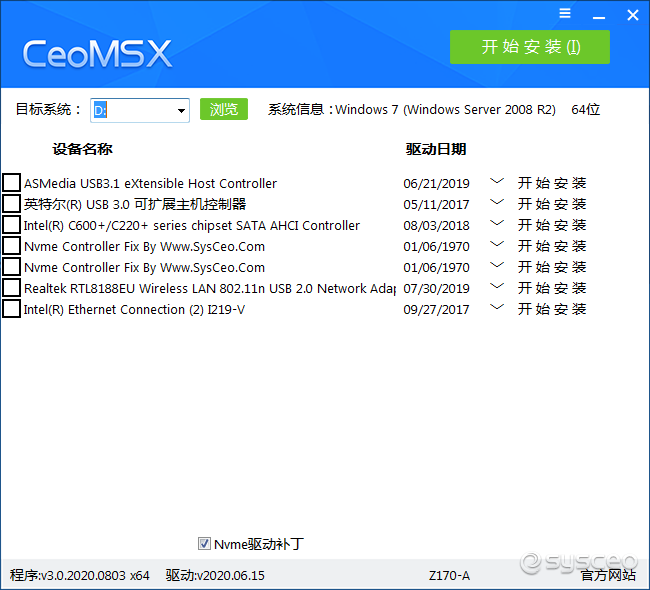The width and height of the screenshot is (650, 590).
Task: Select Intel(R) Ethernet Connection (2) I219-V text
Action: 134,309
